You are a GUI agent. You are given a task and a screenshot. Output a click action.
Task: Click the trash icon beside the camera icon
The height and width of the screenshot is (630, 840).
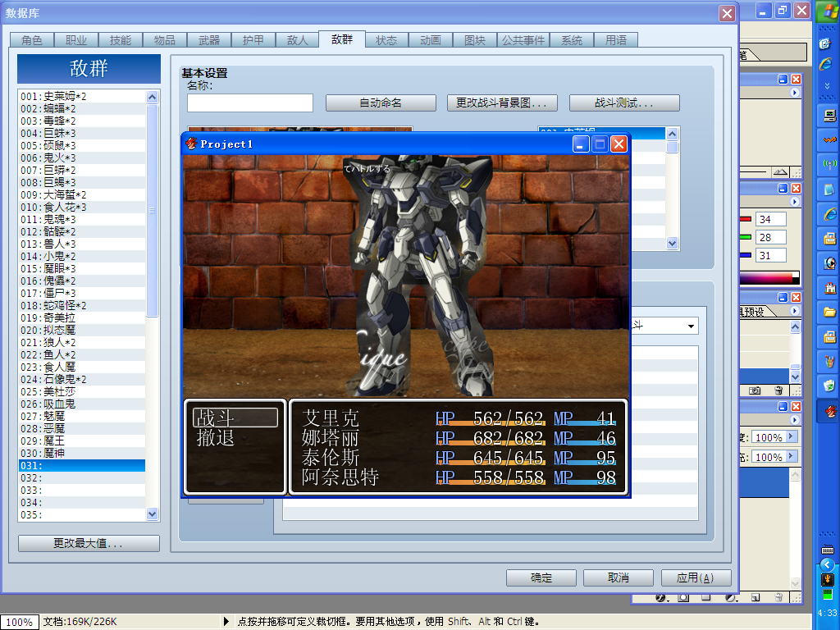click(x=779, y=390)
